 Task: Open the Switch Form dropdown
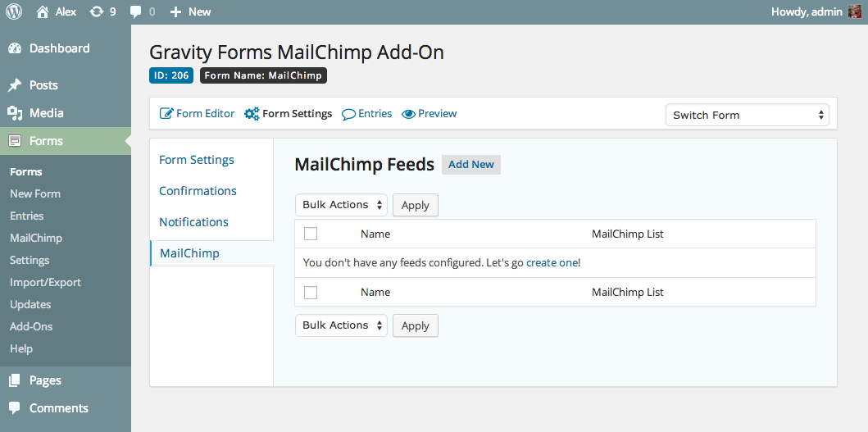[747, 116]
